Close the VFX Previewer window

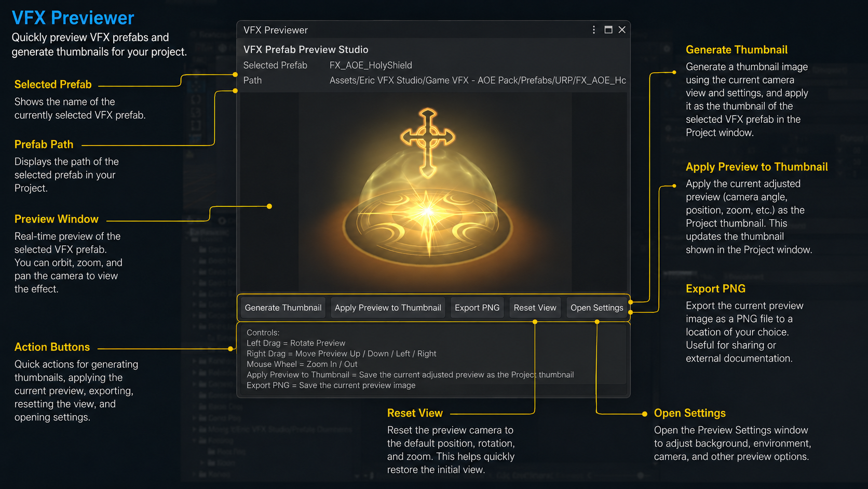622,30
